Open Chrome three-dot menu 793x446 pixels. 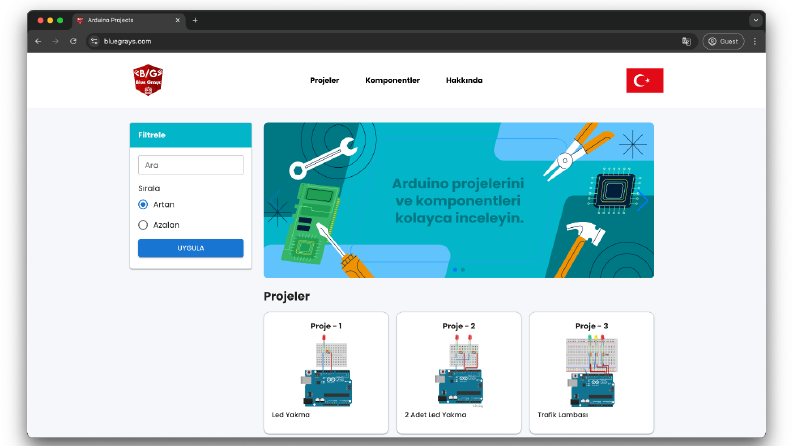[x=755, y=41]
